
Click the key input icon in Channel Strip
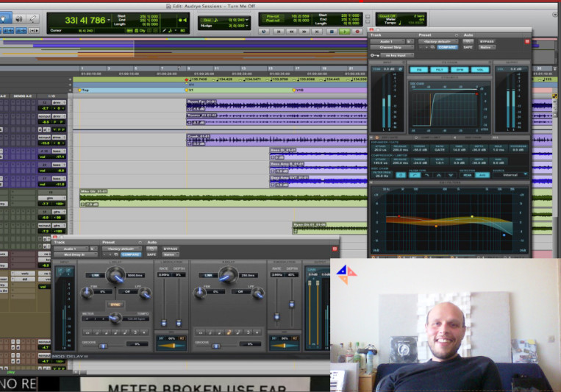[374, 55]
